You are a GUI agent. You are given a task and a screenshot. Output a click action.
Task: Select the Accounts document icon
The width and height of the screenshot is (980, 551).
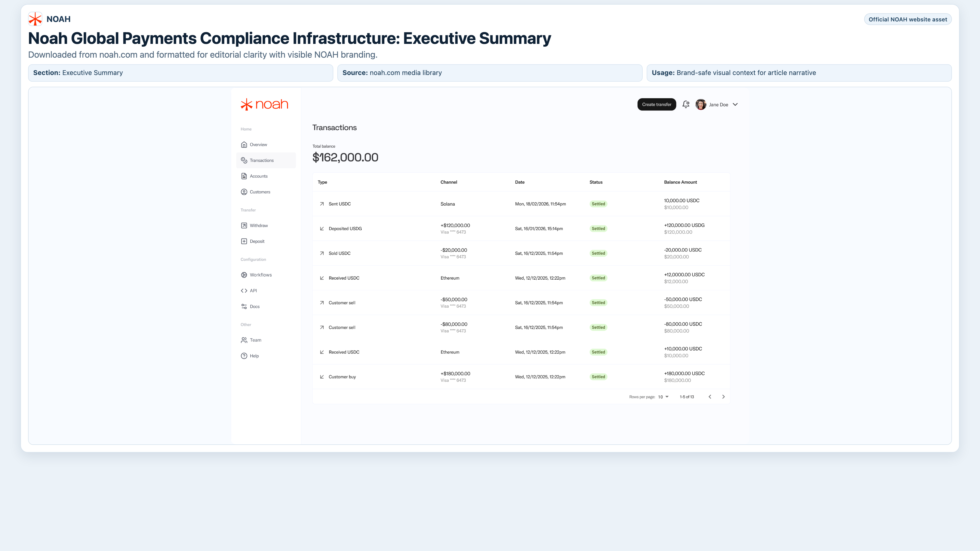pos(244,176)
